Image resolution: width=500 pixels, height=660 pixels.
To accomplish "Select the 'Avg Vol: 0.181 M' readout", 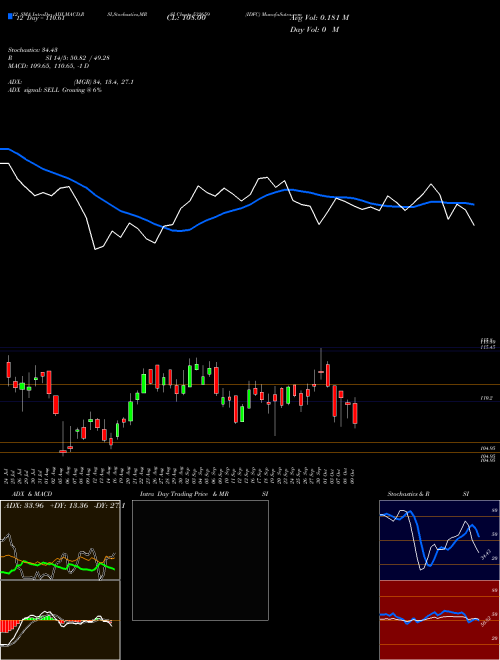I will pyautogui.click(x=319, y=18).
